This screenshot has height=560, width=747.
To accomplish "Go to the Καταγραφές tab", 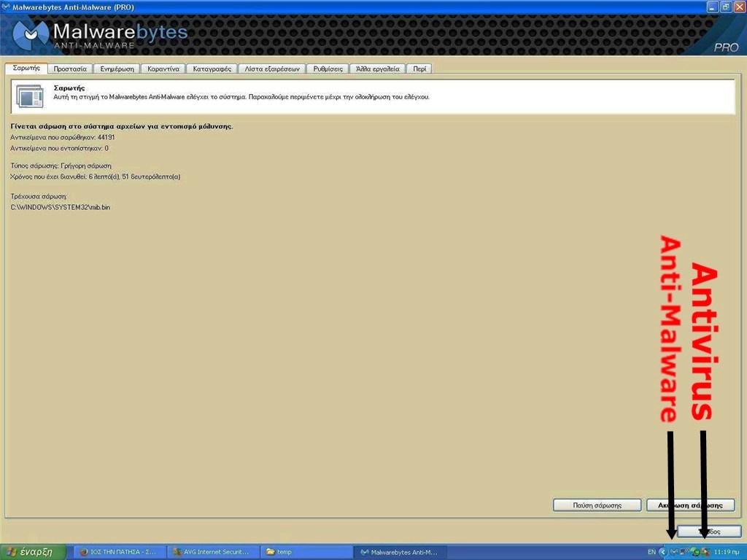I will [212, 69].
